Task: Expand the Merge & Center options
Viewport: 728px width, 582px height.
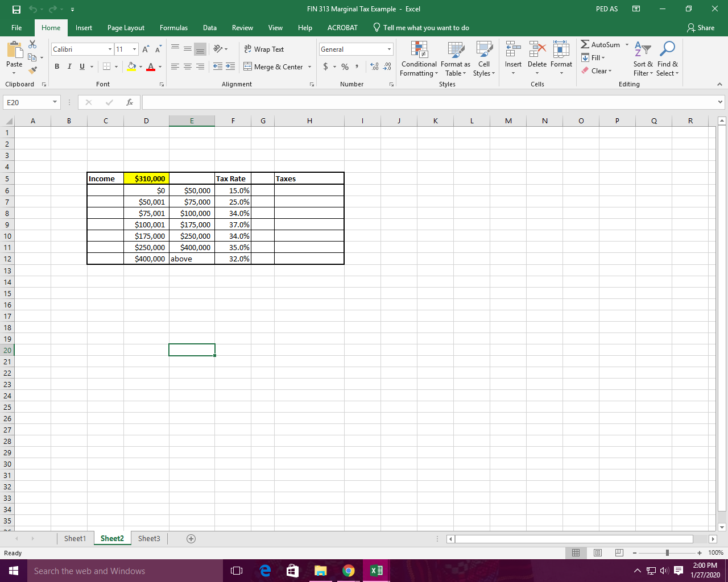Action: pos(310,67)
